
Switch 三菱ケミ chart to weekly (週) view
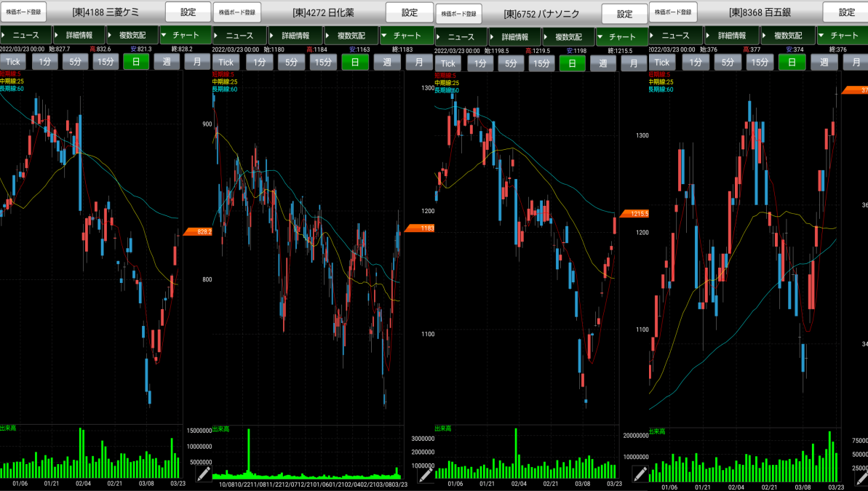(x=167, y=62)
